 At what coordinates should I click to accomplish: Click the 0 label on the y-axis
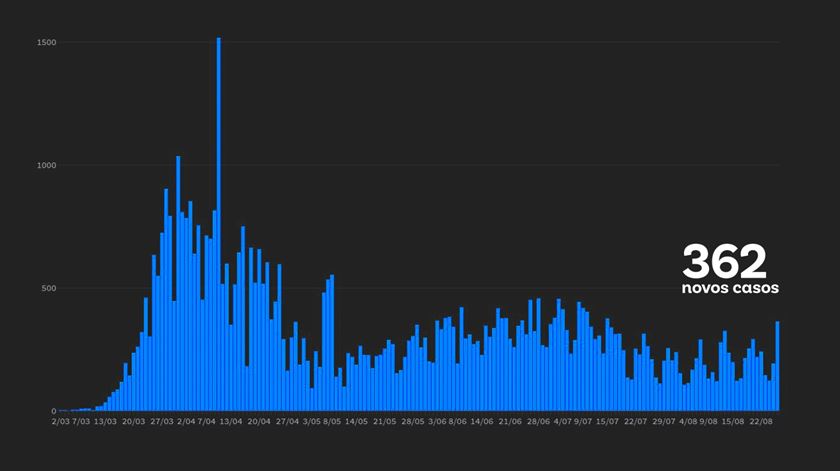click(54, 411)
